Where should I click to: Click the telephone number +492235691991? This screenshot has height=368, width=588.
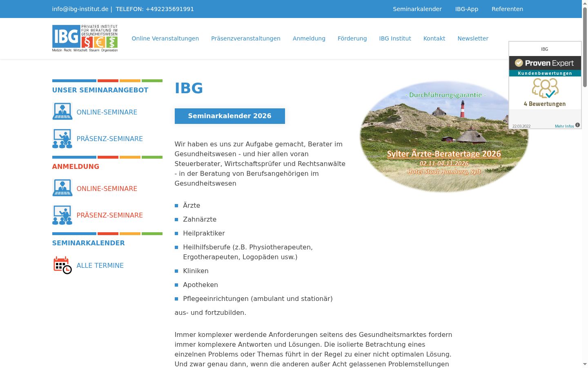pos(170,9)
